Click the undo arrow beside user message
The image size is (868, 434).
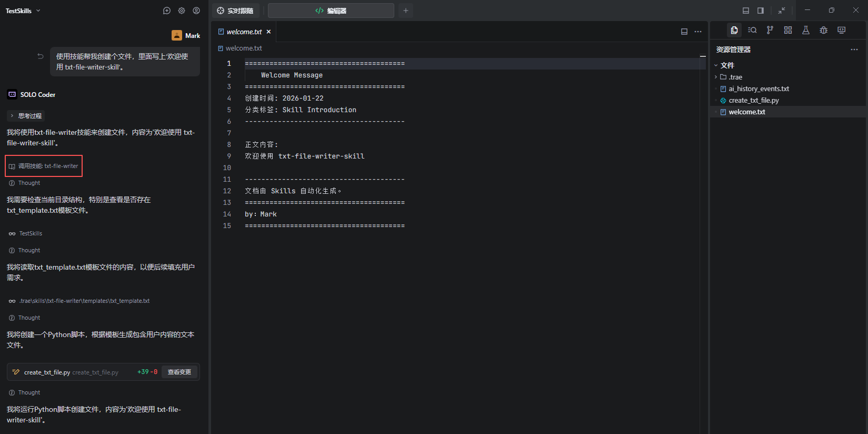pos(41,56)
